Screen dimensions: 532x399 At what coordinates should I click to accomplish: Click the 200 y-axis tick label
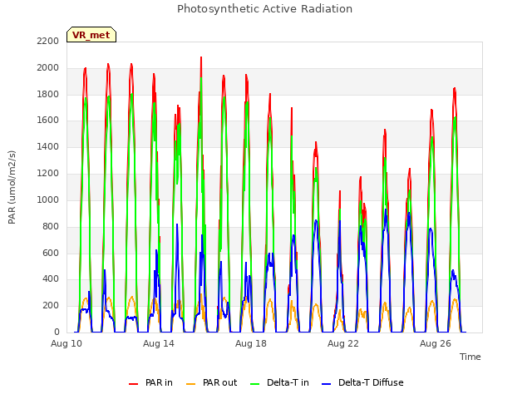(x=51, y=305)
